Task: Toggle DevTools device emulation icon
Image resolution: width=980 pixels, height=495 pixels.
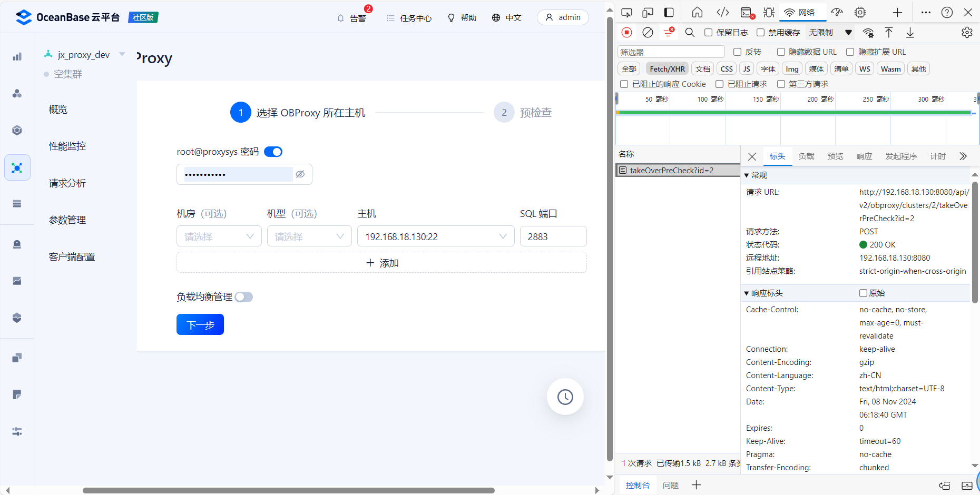Action: 648,13
